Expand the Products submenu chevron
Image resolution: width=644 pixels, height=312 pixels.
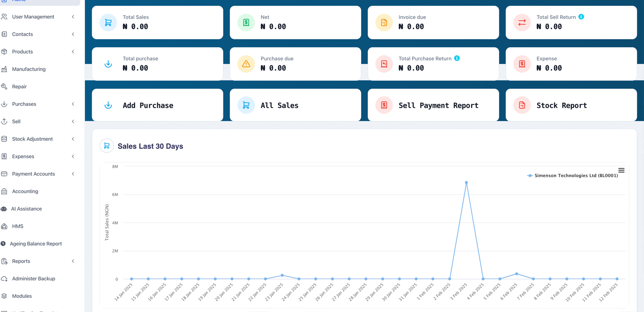click(73, 52)
